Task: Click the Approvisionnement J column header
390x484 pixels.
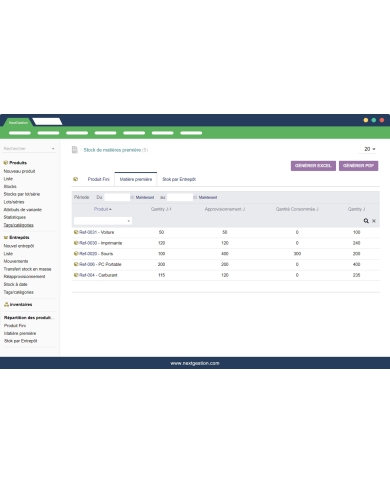Action: coord(225,209)
